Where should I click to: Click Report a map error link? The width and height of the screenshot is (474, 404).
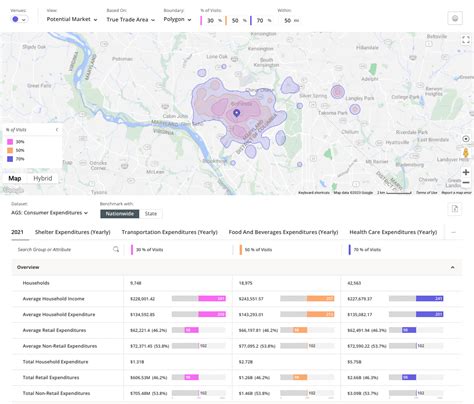click(456, 193)
